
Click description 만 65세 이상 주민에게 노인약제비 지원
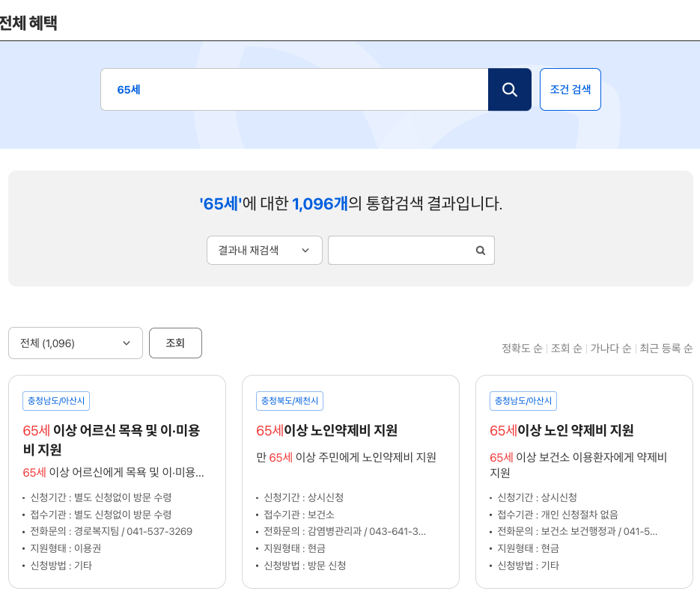point(346,457)
